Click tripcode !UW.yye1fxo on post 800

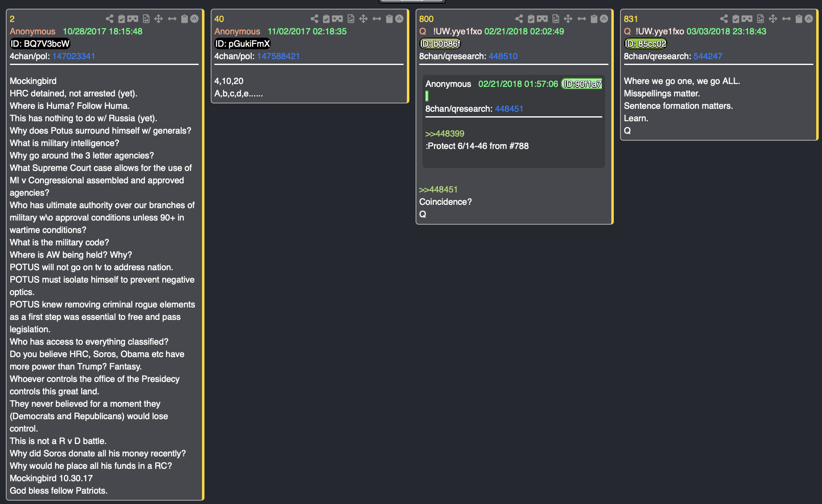pos(457,31)
